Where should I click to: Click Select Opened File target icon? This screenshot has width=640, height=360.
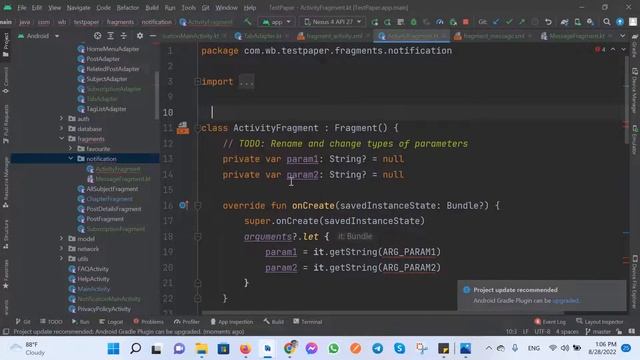point(98,36)
